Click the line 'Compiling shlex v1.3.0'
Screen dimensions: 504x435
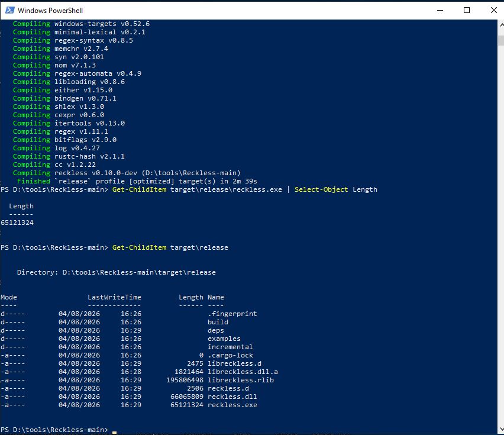[58, 107]
